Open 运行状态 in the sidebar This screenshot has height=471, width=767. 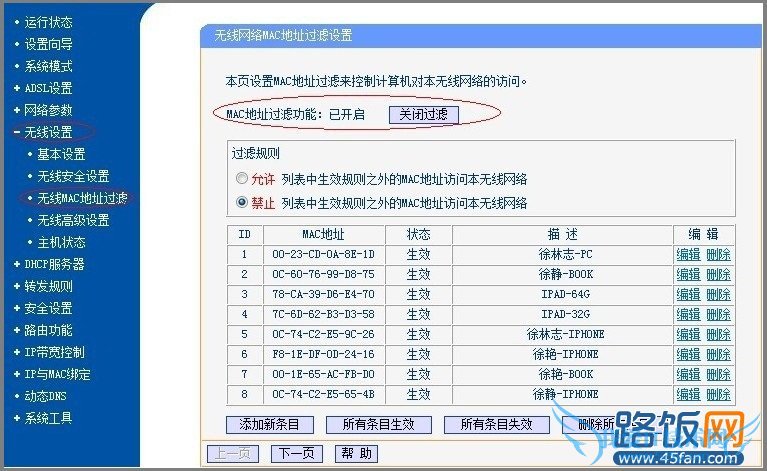(48, 22)
